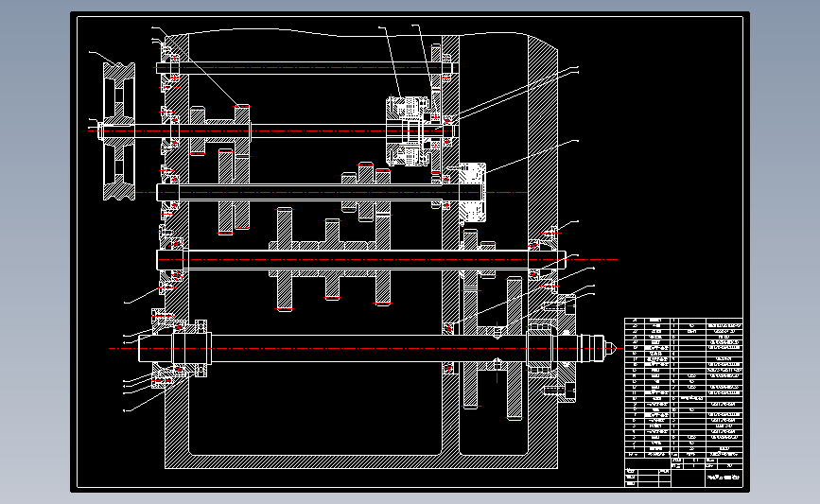This screenshot has width=820, height=504.
Task: Click the spindle nose with the pointed center
Action: tap(597, 348)
